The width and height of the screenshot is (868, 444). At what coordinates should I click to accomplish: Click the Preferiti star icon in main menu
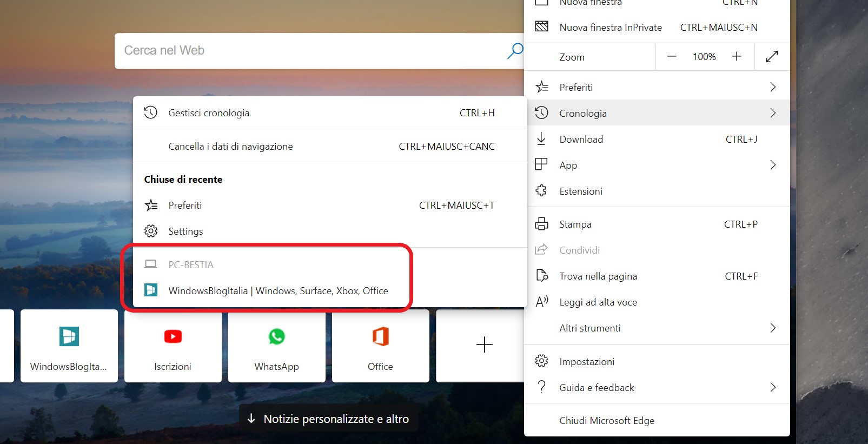pos(541,87)
